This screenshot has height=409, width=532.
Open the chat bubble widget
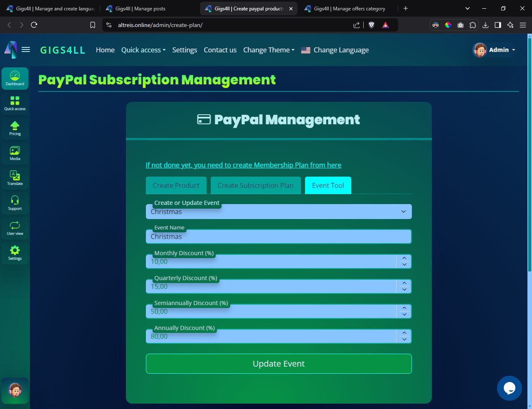click(x=509, y=388)
